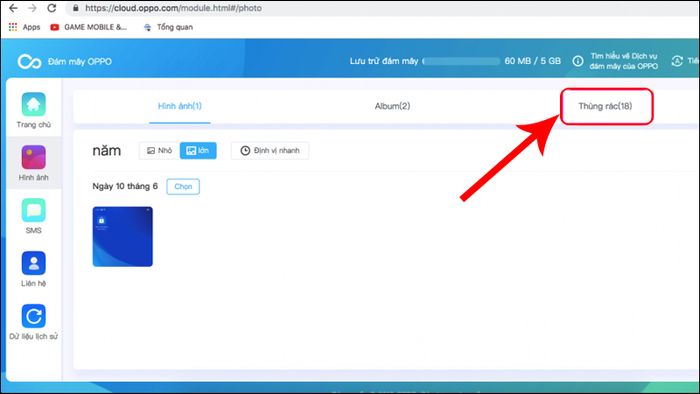This screenshot has height=394, width=700.
Task: Click the padlock icon in address bar
Action: pos(75,8)
